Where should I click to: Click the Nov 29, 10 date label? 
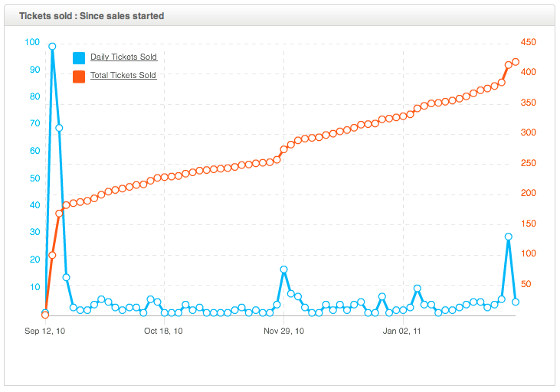coord(283,332)
